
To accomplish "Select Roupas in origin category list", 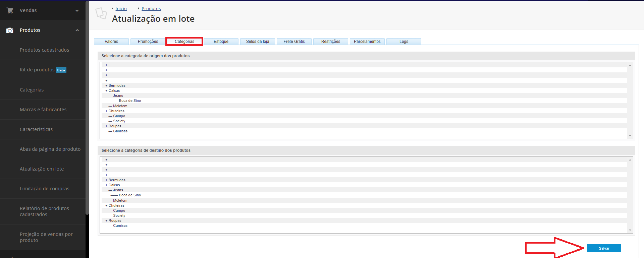I will [364, 126].
